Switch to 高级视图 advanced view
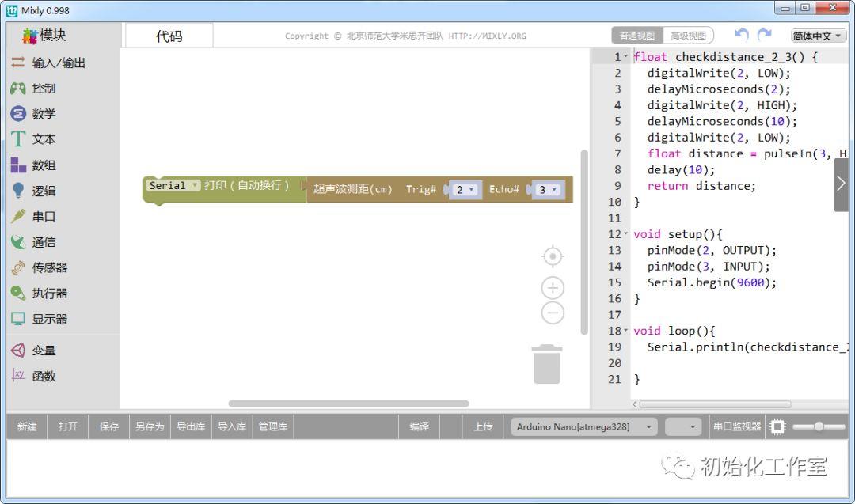855x504 pixels. pyautogui.click(x=688, y=36)
